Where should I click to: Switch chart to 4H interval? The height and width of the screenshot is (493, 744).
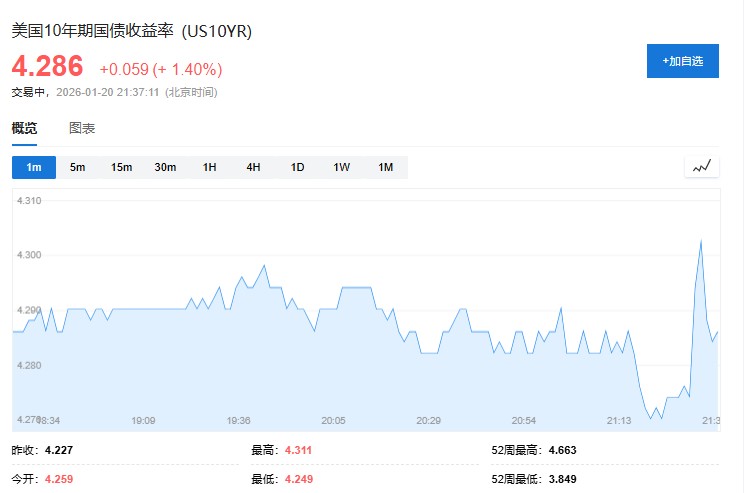tap(254, 167)
